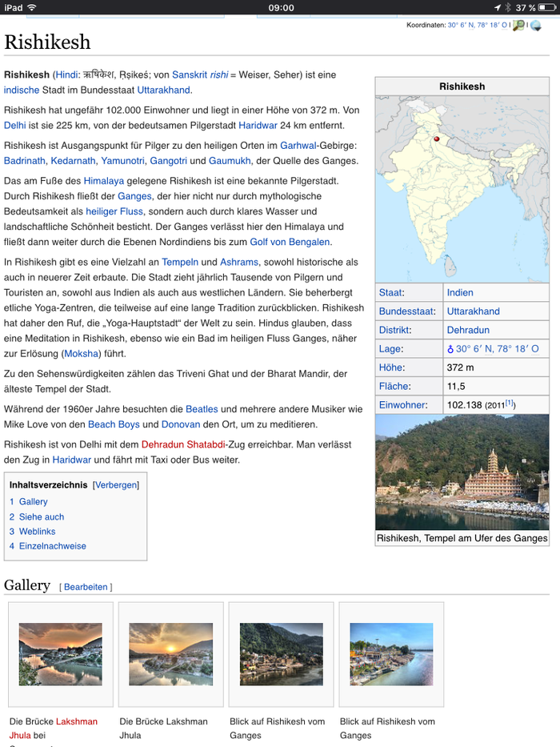Open the Golf von Bengalen link
The height and width of the screenshot is (747, 560).
(x=290, y=242)
